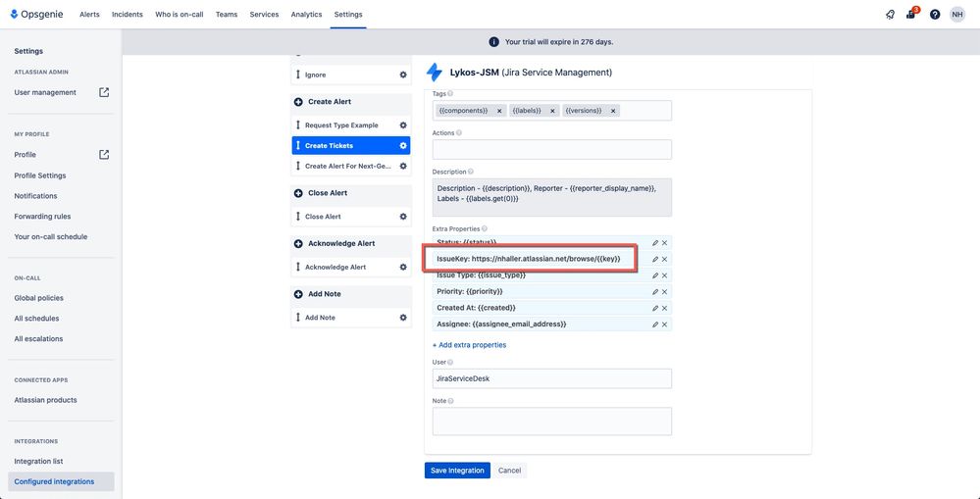Image resolution: width=980 pixels, height=499 pixels.
Task: Open the Analytics menu
Action: point(306,15)
